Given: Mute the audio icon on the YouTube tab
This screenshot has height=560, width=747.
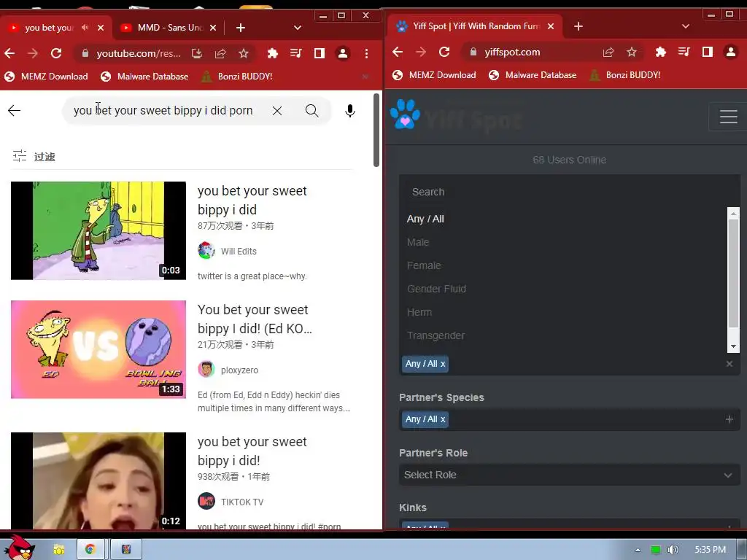Looking at the screenshot, I should coord(85,28).
